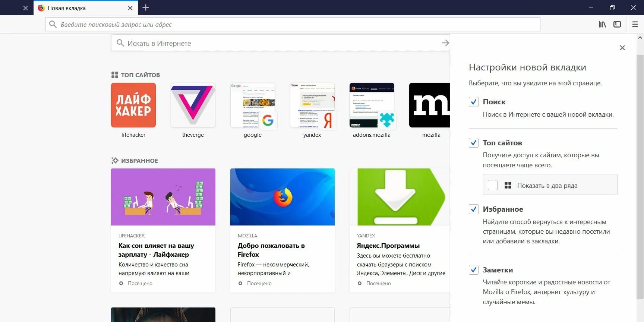
Task: Uncheck the Топ сайтов checkbox
Action: point(474,143)
